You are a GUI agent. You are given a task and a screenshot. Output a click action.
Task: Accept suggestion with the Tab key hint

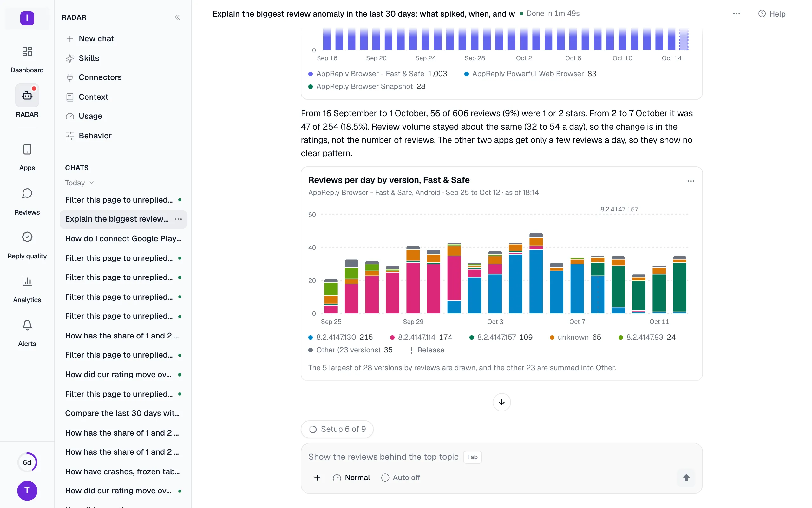pos(472,457)
